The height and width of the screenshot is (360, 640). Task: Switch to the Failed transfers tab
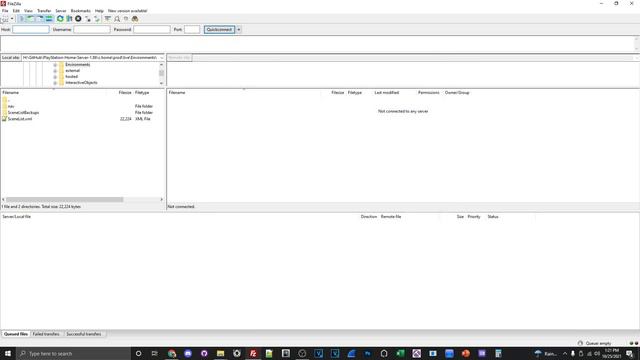tap(46, 334)
